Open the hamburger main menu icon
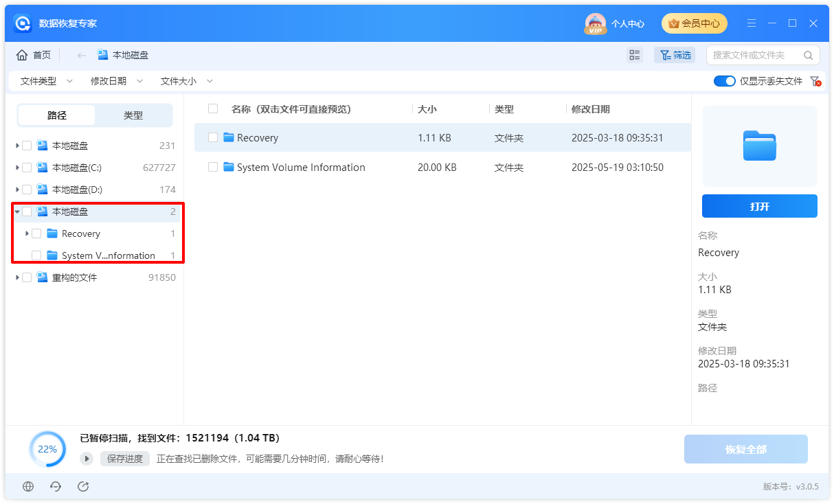834x504 pixels. click(752, 23)
